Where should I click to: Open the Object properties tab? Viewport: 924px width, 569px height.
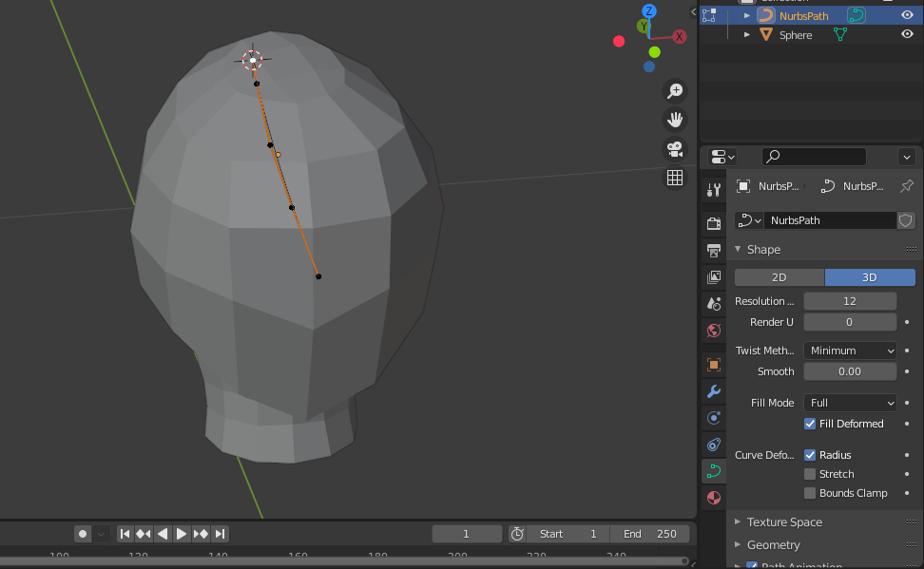(x=714, y=365)
